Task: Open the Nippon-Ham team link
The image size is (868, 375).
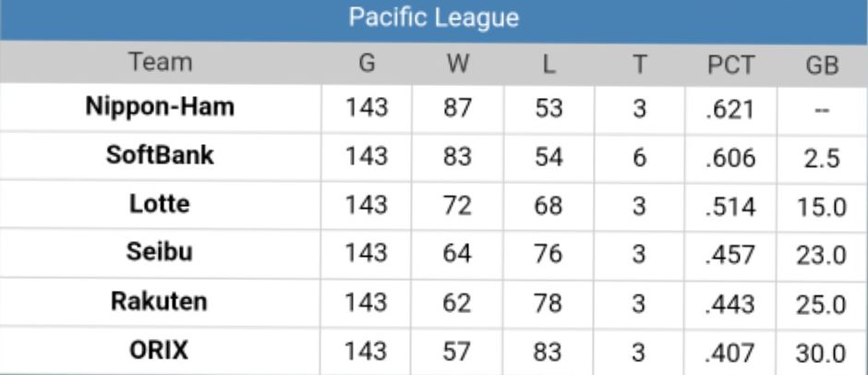Action: click(x=161, y=107)
